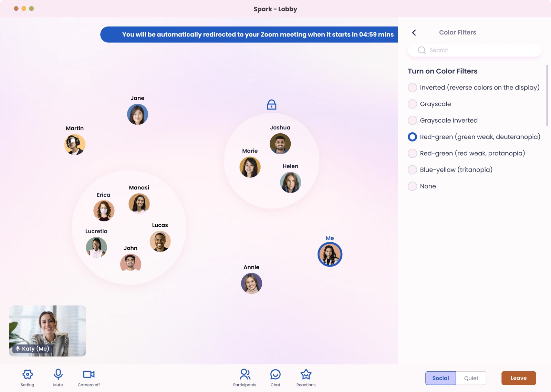Click the Color Filters panel scrollbar
551x392 pixels.
coord(547,95)
